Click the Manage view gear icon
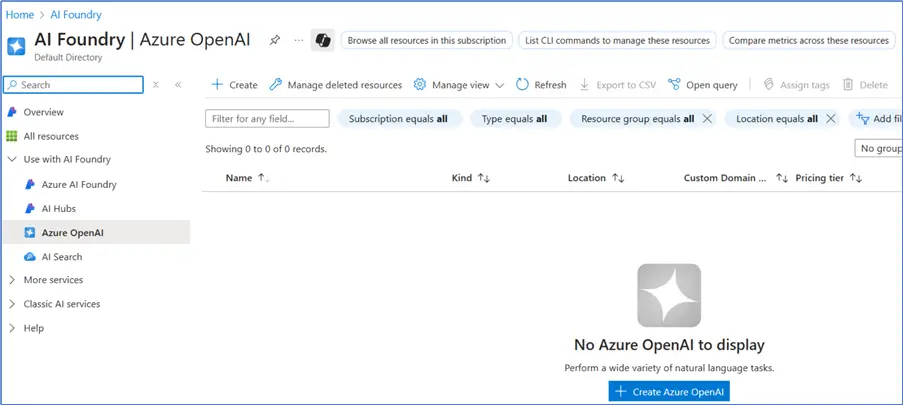The width and height of the screenshot is (903, 405). click(420, 85)
